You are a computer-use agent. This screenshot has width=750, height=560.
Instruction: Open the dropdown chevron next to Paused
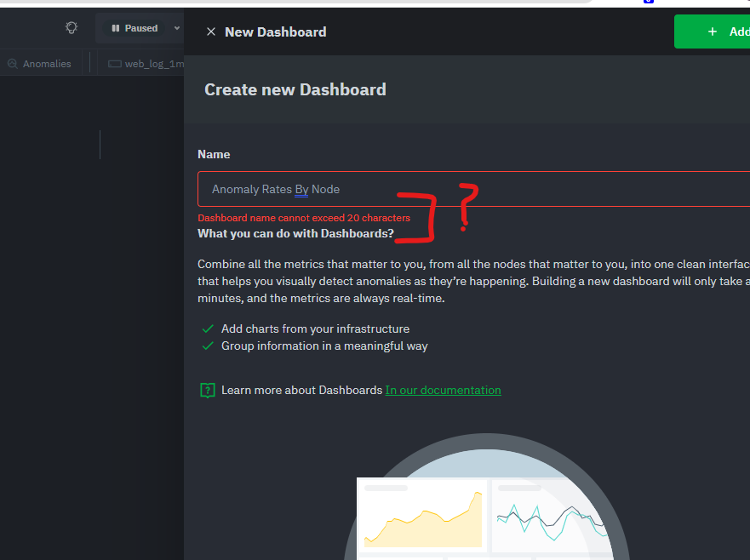(176, 27)
